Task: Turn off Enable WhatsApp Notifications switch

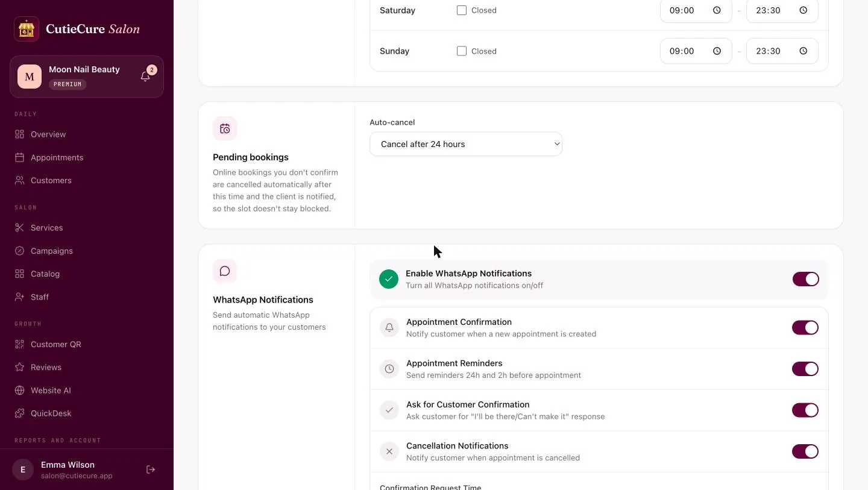Action: click(x=805, y=279)
